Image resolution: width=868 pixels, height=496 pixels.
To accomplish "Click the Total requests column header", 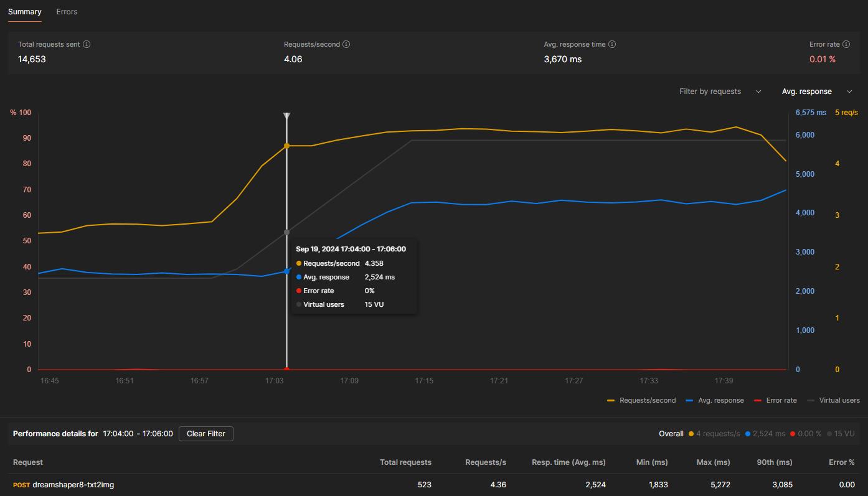I will pyautogui.click(x=405, y=462).
